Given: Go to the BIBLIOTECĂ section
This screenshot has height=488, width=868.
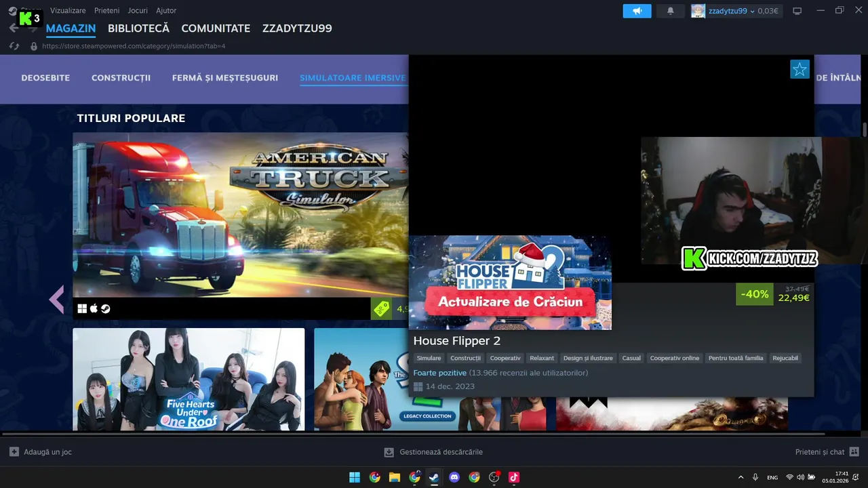Looking at the screenshot, I should [138, 28].
